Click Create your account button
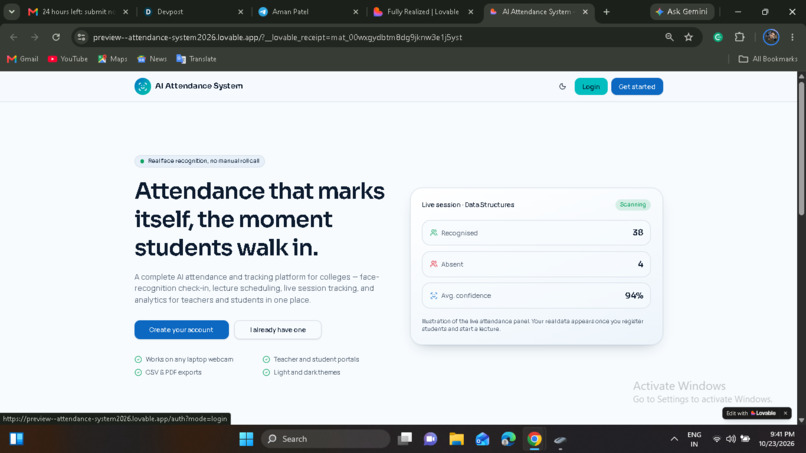This screenshot has width=806, height=453. click(181, 330)
